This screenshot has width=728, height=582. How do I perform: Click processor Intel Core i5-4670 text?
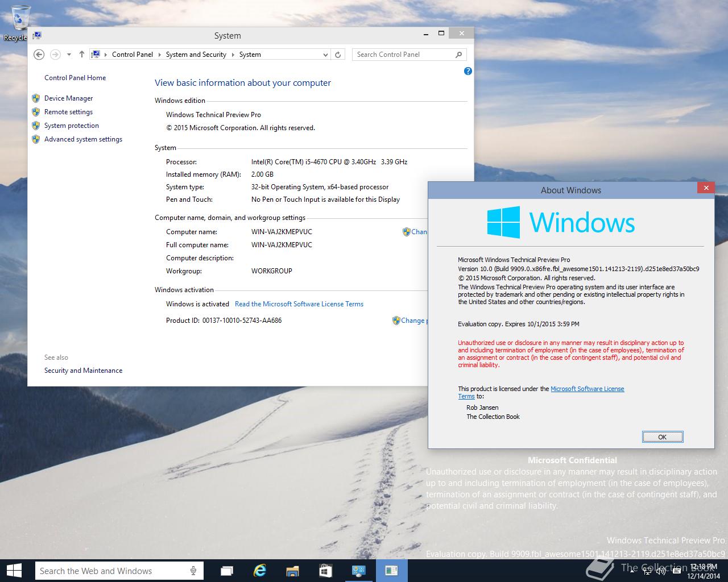[329, 162]
